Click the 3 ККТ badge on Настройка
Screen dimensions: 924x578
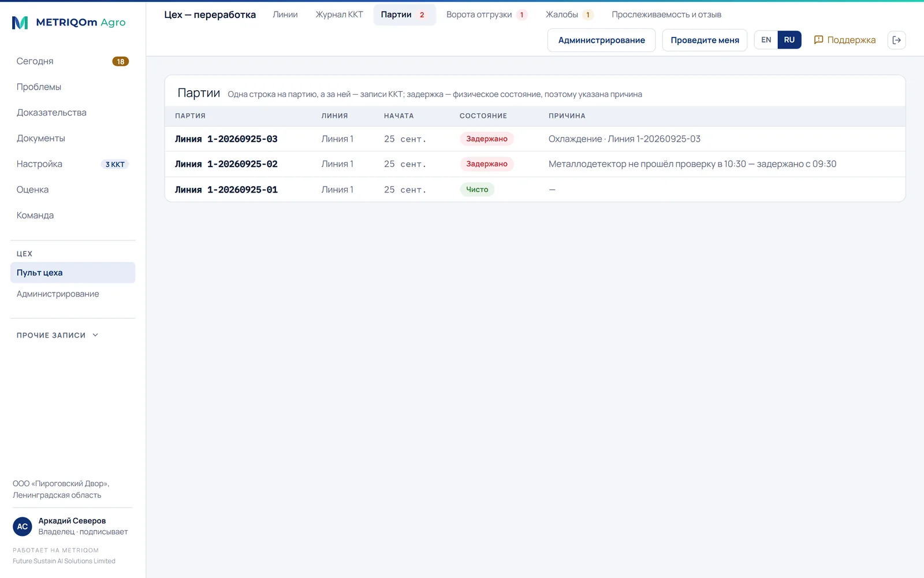[x=115, y=164]
